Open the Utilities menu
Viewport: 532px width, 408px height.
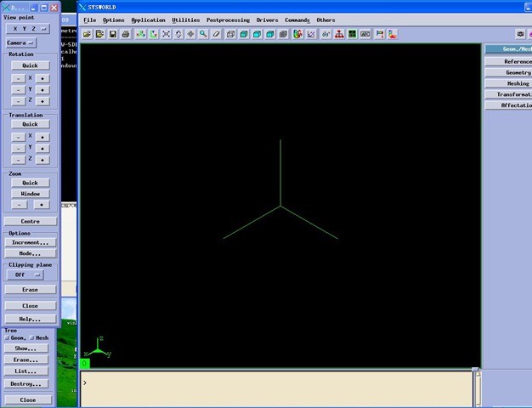tap(185, 20)
